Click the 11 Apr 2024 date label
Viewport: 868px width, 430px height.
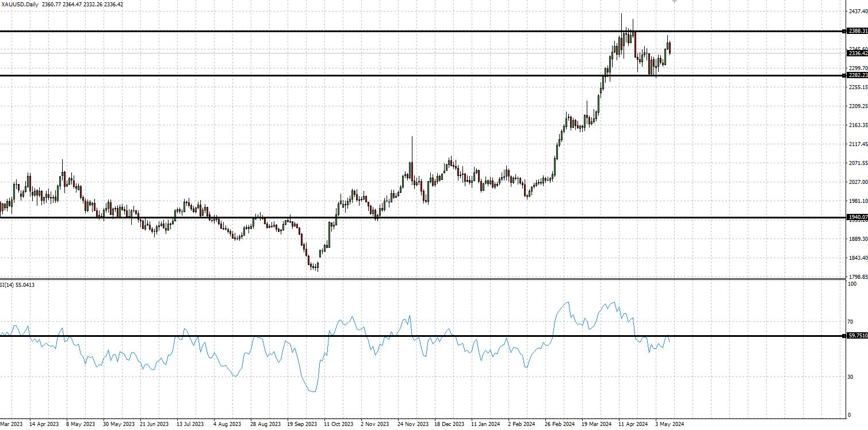[633, 424]
